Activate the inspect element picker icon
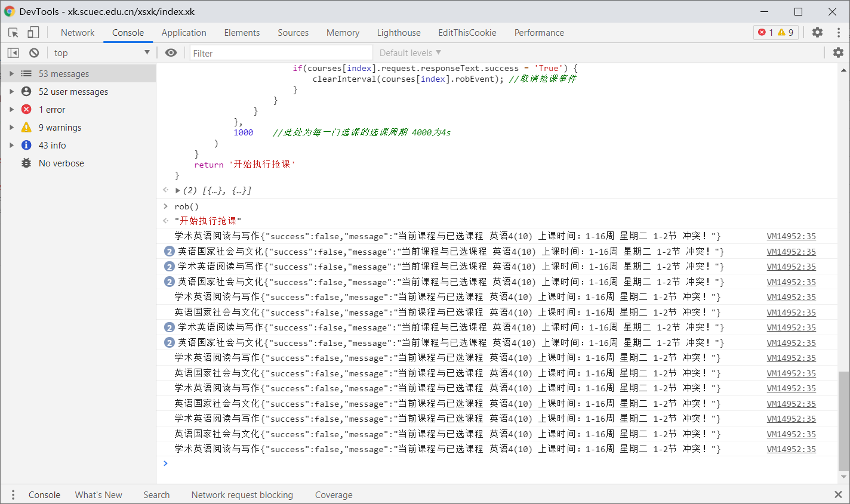This screenshot has width=850, height=504. [x=13, y=33]
